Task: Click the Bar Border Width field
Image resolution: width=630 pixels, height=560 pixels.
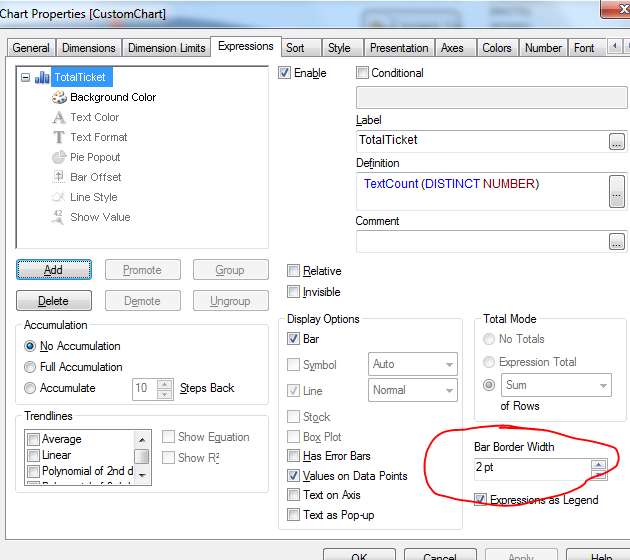Action: point(533,469)
